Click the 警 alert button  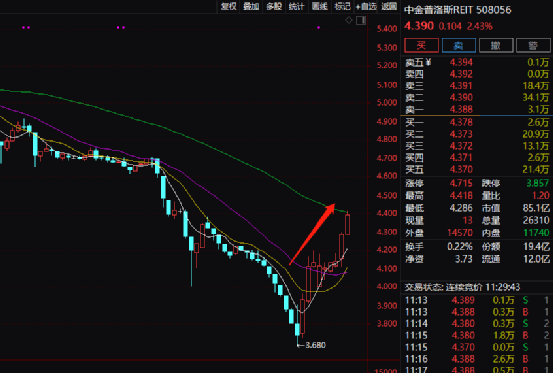pos(533,45)
